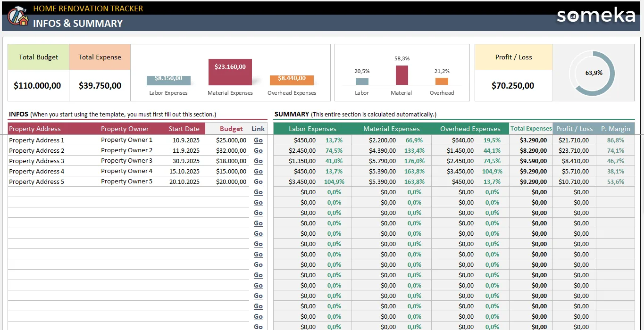Click the INFOS & SUMMARY page title
The width and height of the screenshot is (644, 330).
click(78, 24)
